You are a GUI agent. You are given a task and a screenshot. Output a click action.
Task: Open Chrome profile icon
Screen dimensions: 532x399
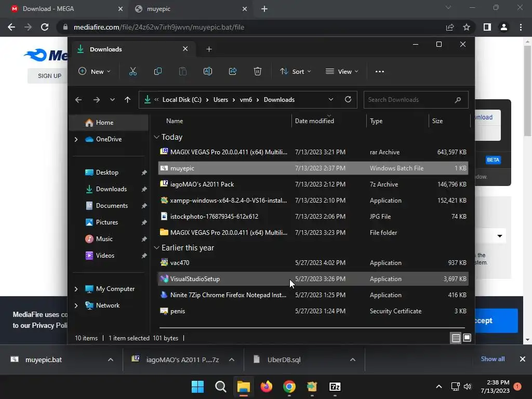click(504, 27)
